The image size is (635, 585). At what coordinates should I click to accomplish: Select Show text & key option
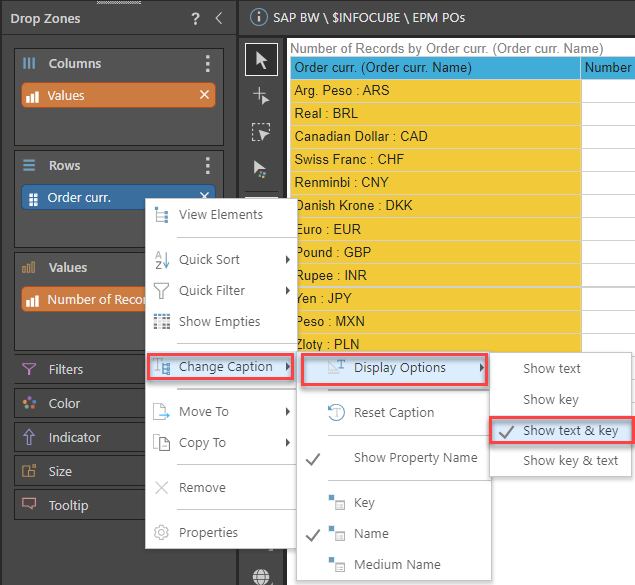(570, 430)
